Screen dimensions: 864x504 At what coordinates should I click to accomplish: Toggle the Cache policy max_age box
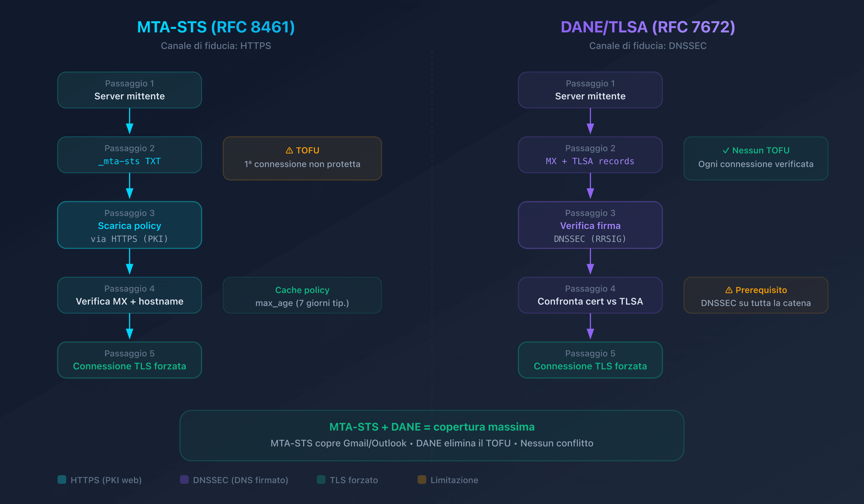(302, 295)
